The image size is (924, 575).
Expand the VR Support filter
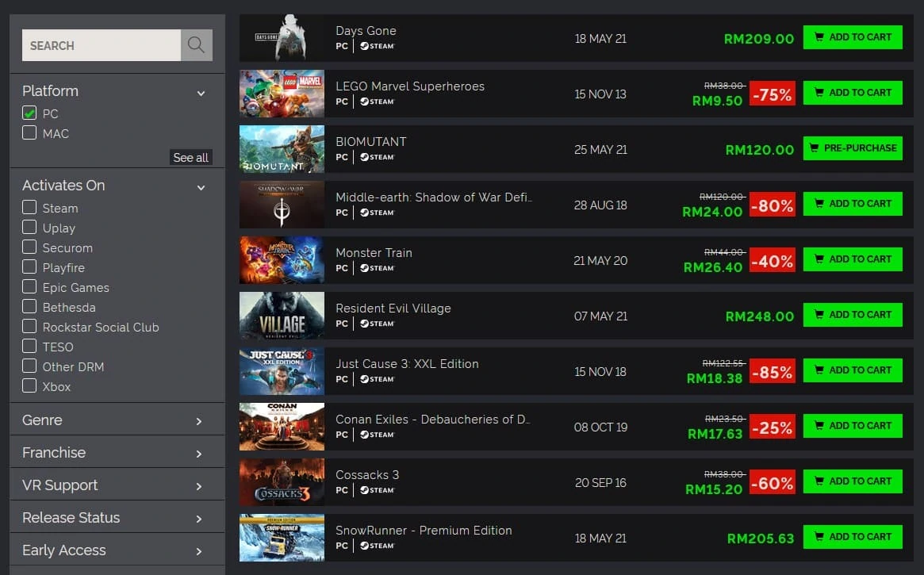coord(117,485)
